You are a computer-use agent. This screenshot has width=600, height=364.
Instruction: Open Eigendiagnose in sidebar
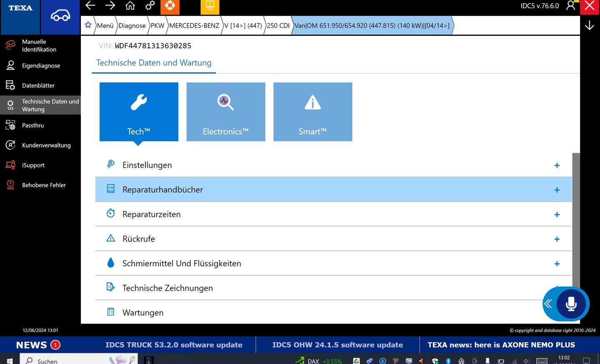click(x=40, y=65)
